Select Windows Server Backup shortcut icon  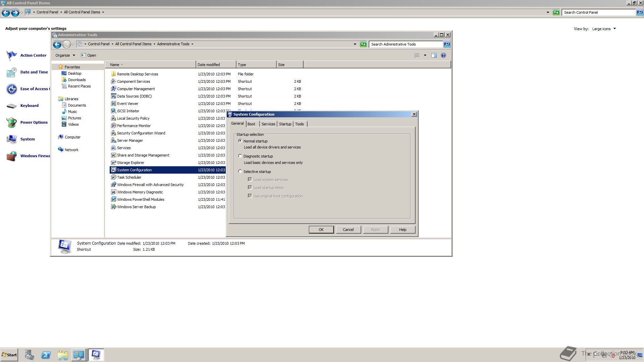[113, 207]
